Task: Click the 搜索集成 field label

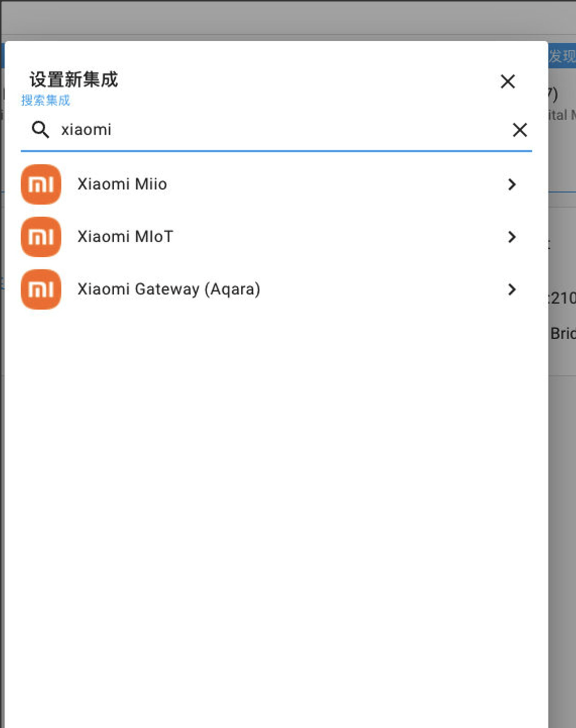Action: 46,100
